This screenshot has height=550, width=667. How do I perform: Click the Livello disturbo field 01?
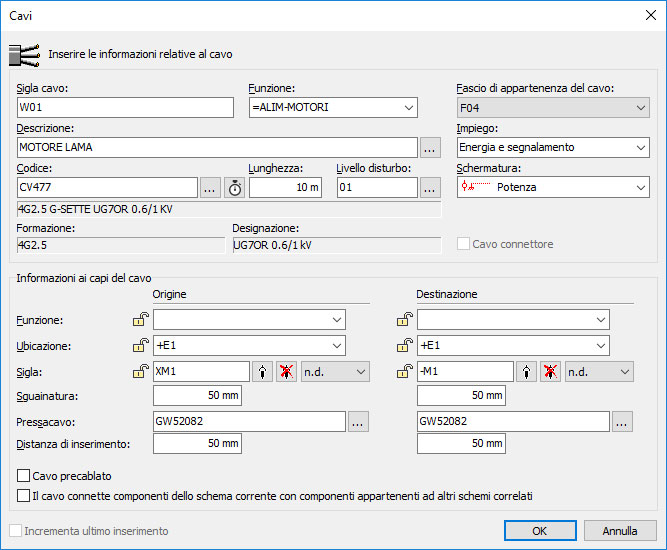(x=377, y=188)
